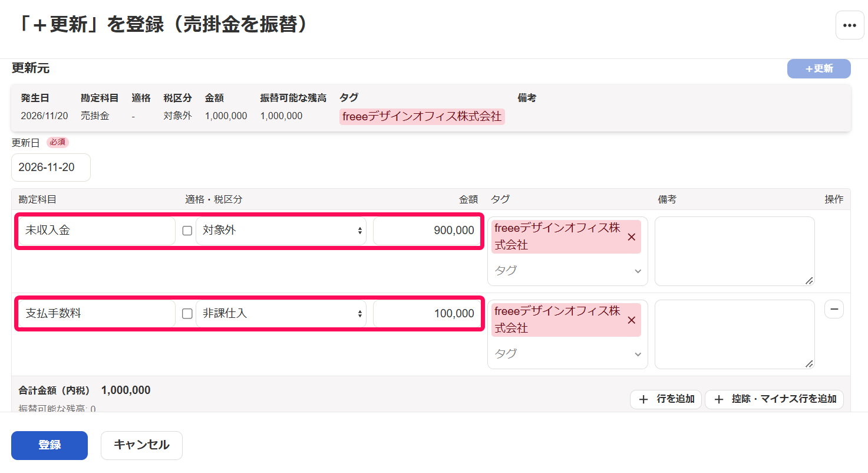Viewport: 868px width, 473px height.
Task: Cancel with the キャンセル button
Action: pos(141,445)
